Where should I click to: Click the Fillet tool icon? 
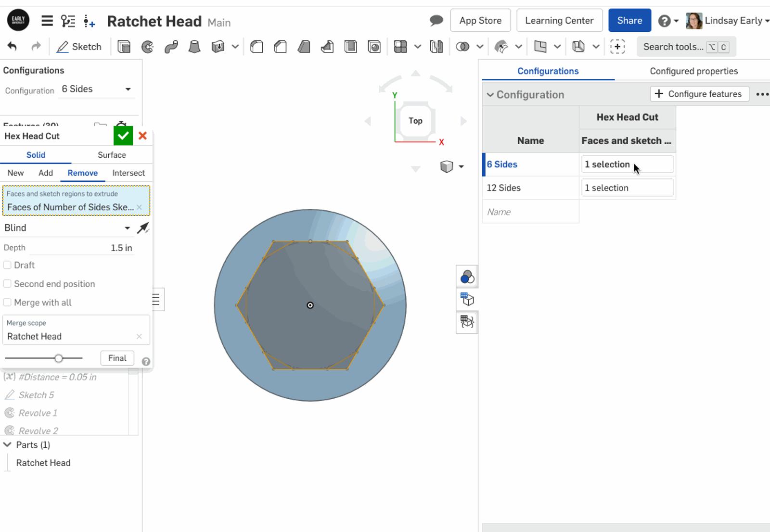click(x=257, y=47)
